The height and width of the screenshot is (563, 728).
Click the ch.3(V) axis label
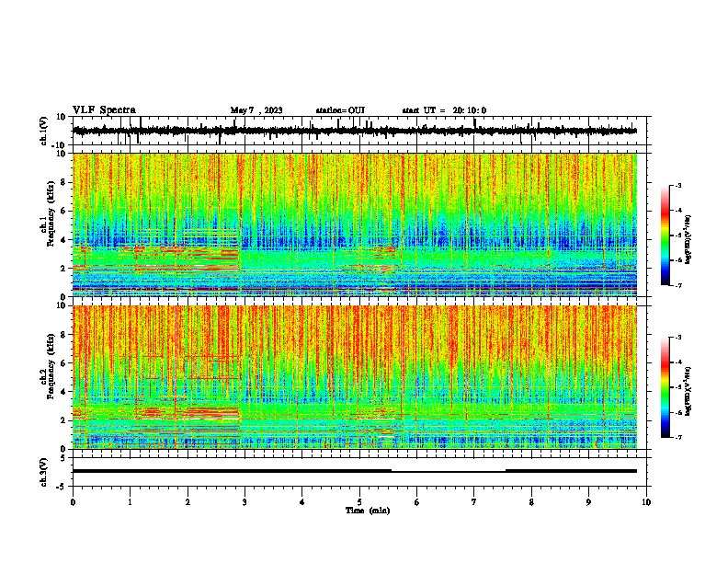click(44, 472)
